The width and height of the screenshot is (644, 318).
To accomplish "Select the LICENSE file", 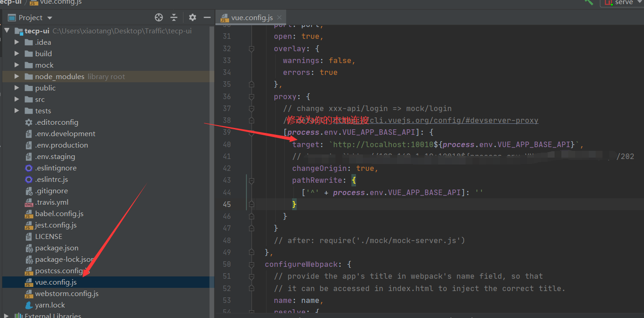I will pyautogui.click(x=48, y=236).
